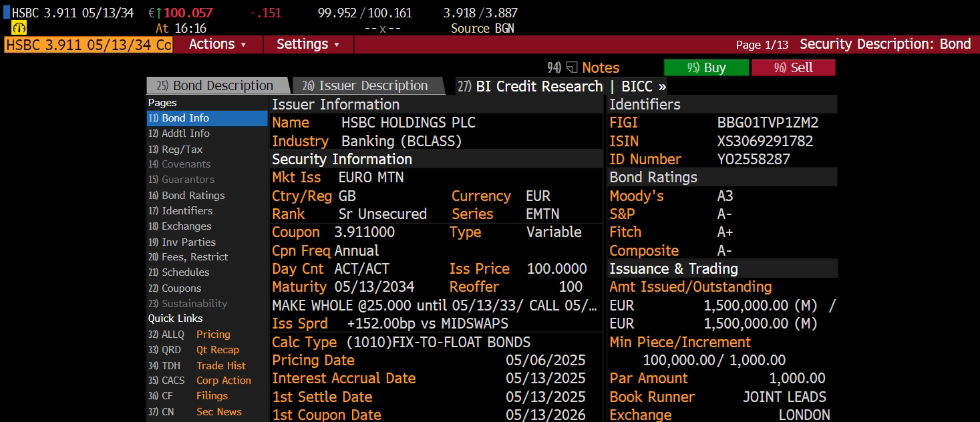Open the Settings dropdown menu
The width and height of the screenshot is (980, 422).
309,44
